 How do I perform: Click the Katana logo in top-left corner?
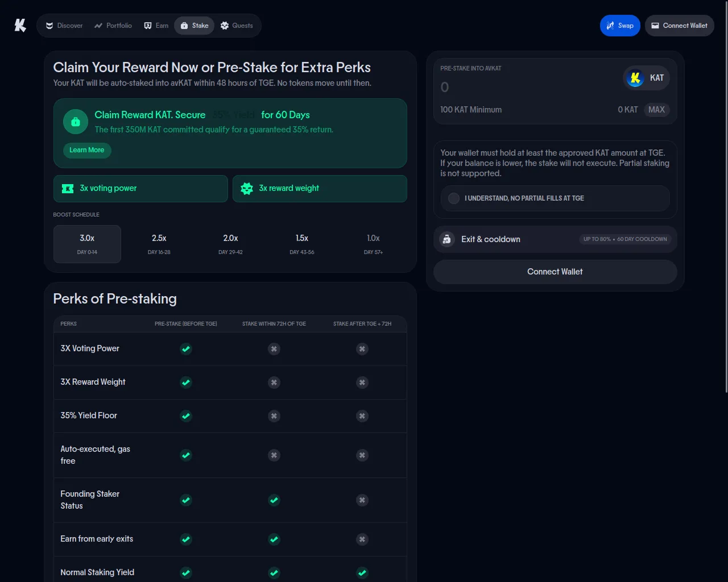(20, 26)
